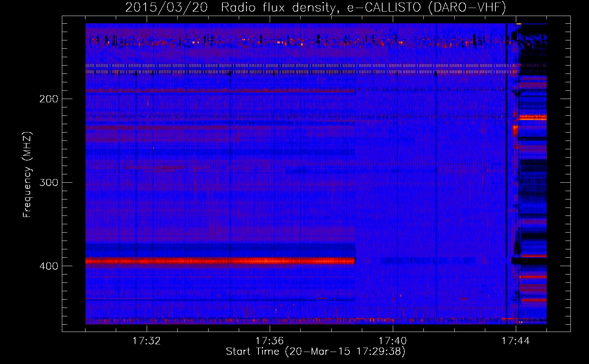Click the bright red emission band near 400 MHz
Screen dimensions: 589x364
pyautogui.click(x=220, y=261)
